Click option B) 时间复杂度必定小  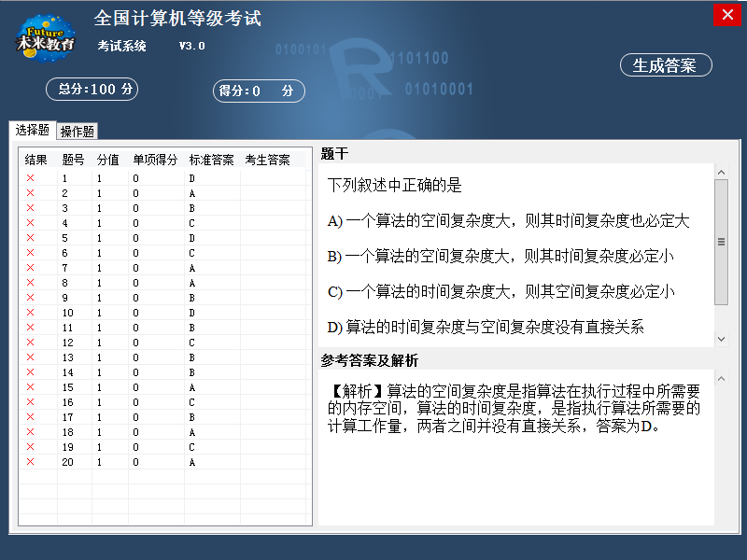tap(500, 256)
